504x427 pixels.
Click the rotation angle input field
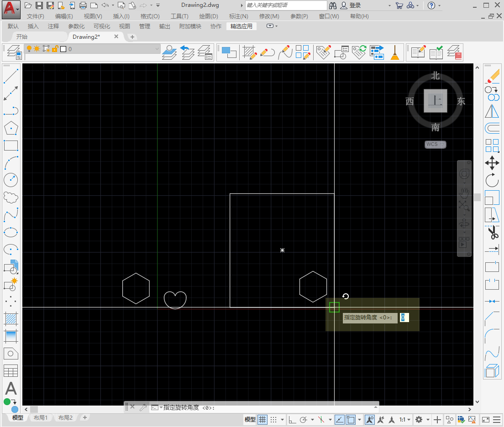click(404, 318)
